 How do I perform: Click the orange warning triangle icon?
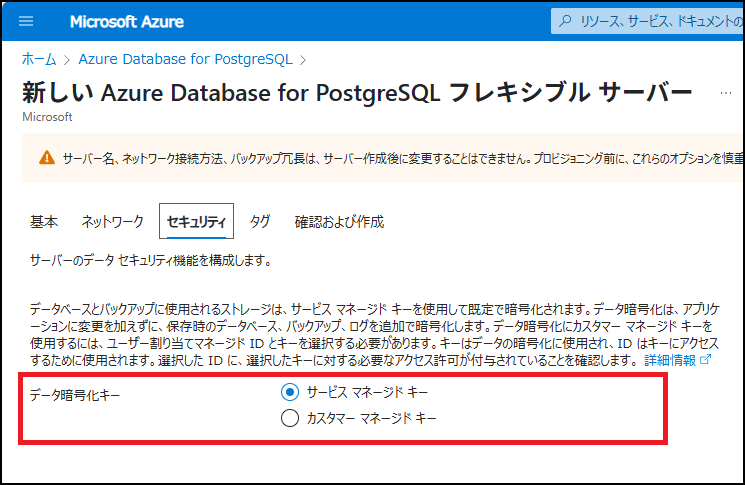pyautogui.click(x=47, y=158)
